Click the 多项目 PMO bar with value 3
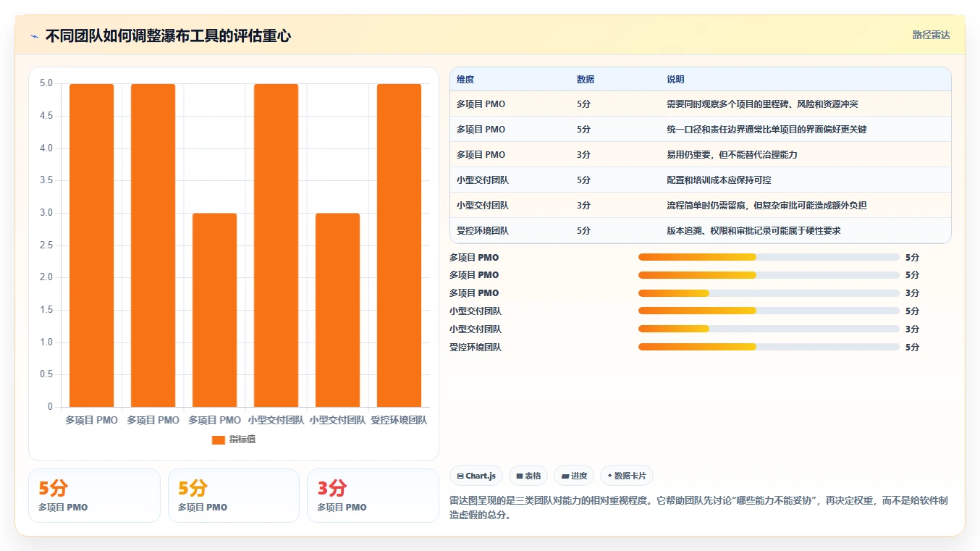980x551 pixels. tap(214, 310)
